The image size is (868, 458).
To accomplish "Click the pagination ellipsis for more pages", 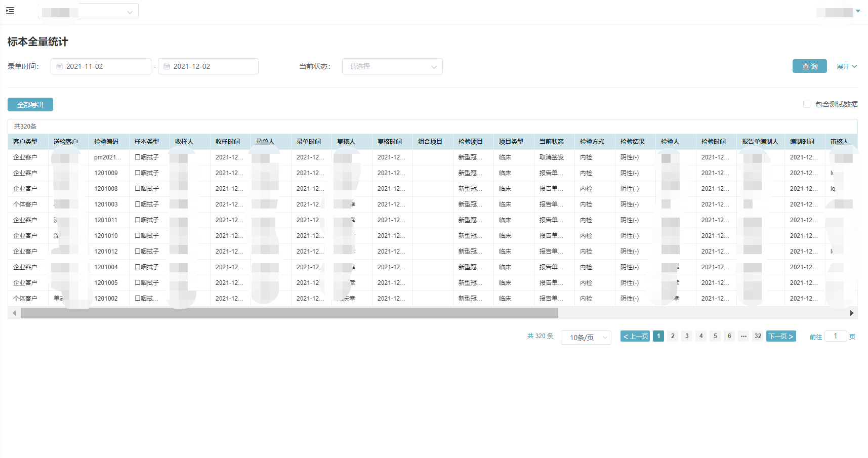I will tap(743, 336).
